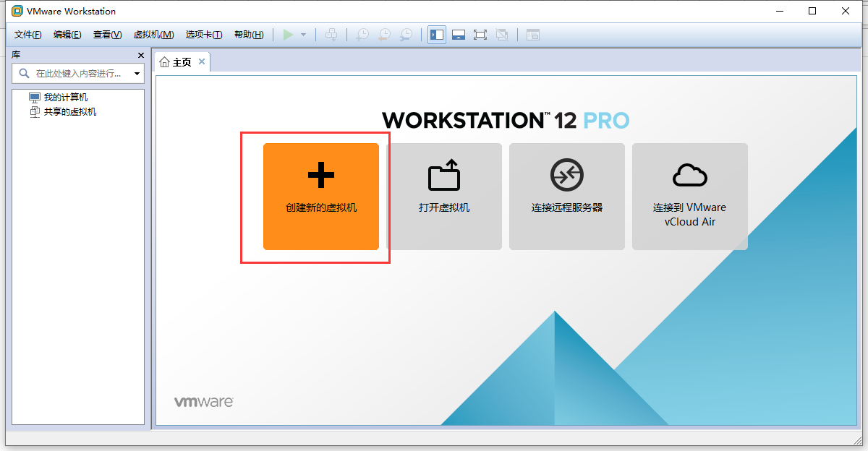Open the 选项卡(T) menu
The height and width of the screenshot is (451, 868).
[x=204, y=35]
